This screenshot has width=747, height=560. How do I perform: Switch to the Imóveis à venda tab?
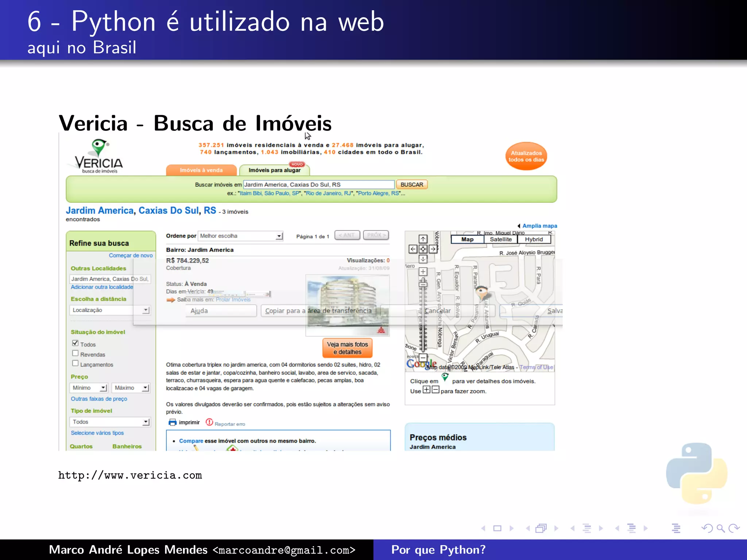click(x=201, y=170)
